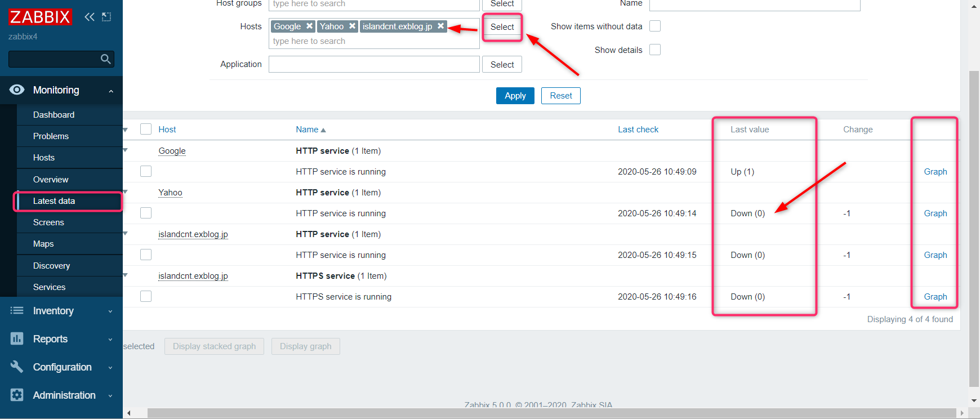Screen dimensions: 980x419
Task: Remove islandcnt.exblog.jp from Hosts filter
Action: [441, 26]
